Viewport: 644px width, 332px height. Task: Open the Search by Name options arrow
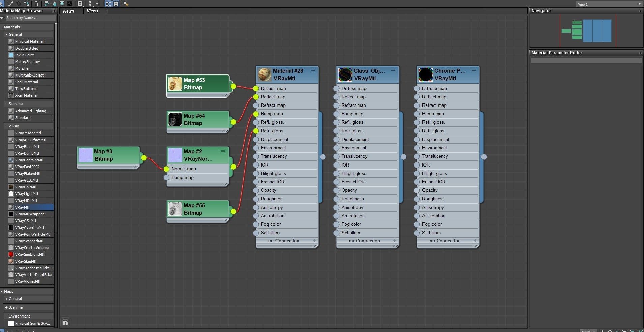pyautogui.click(x=2, y=18)
